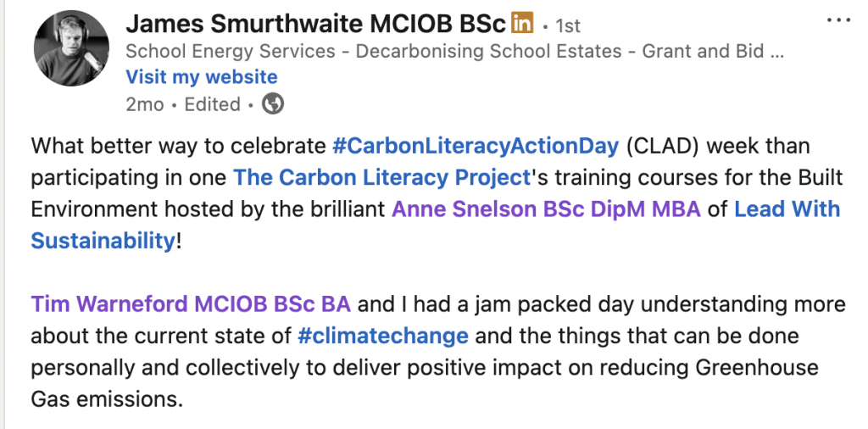The height and width of the screenshot is (429, 868).
Task: Open Tim Warneford MCIOB BSc BA's profile mention
Action: tap(191, 304)
